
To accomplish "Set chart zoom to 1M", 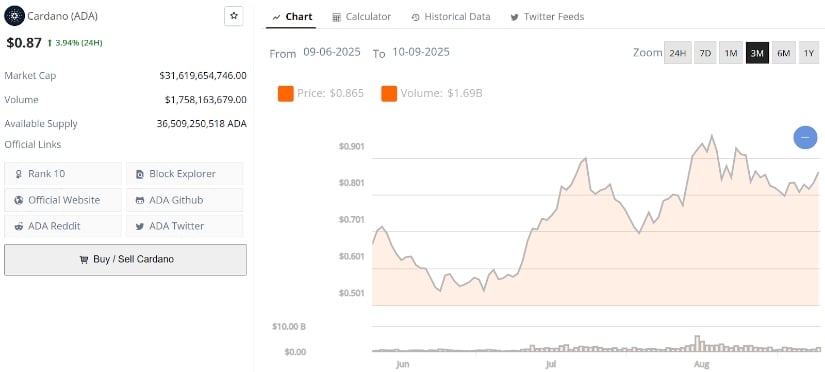I will click(731, 53).
